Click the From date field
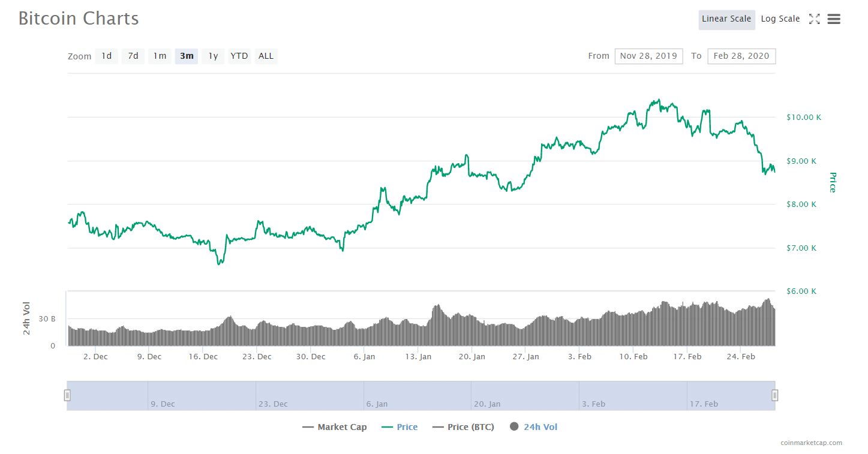Viewport: 868px width, 454px height. (648, 56)
